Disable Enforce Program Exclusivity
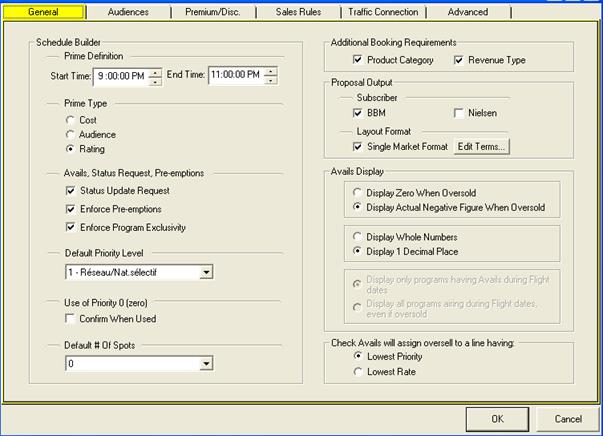This screenshot has height=436, width=603. pyautogui.click(x=69, y=227)
